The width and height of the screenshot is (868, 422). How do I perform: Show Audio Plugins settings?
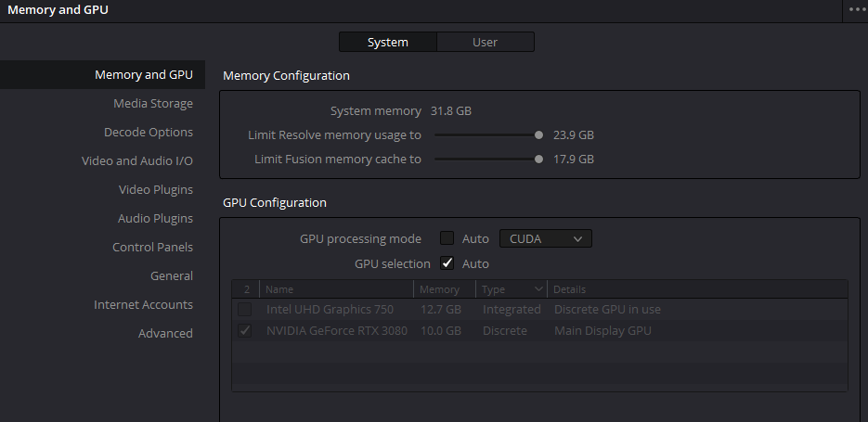tap(155, 219)
